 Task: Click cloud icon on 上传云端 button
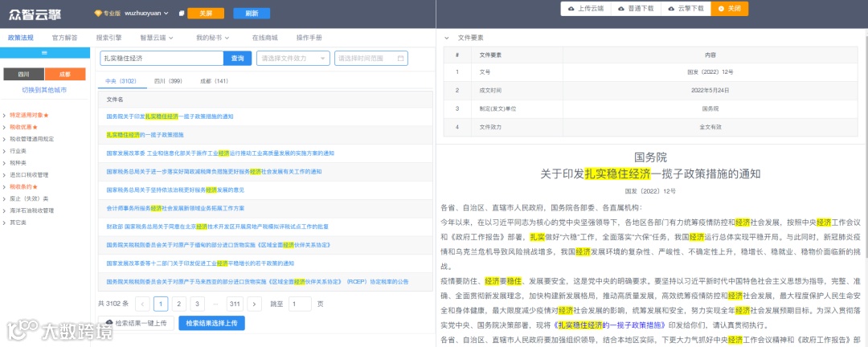(x=571, y=9)
